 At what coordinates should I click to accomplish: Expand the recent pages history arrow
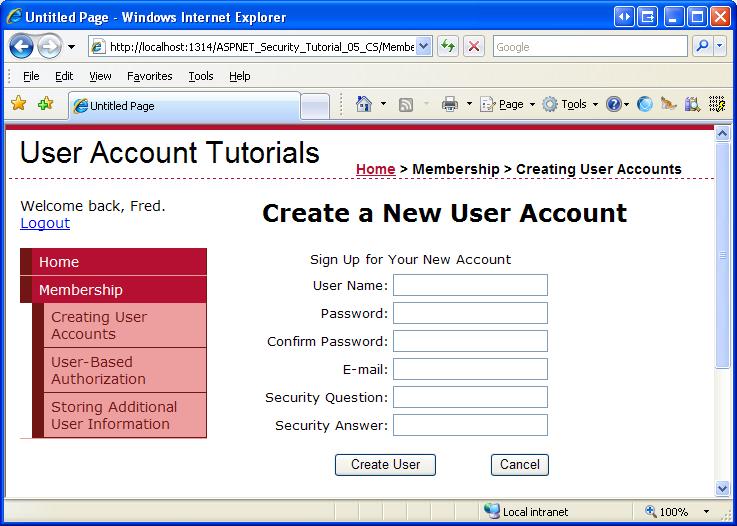[71, 47]
